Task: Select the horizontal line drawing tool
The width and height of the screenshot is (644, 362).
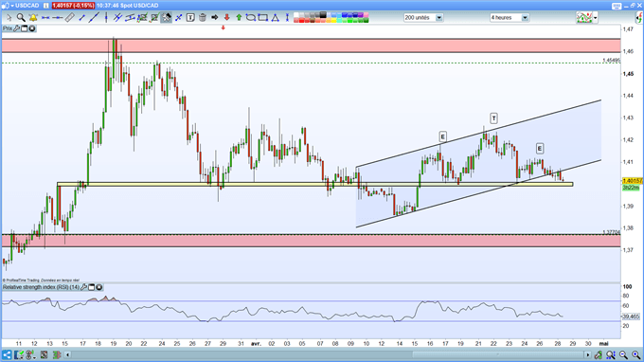Action: click(x=58, y=18)
